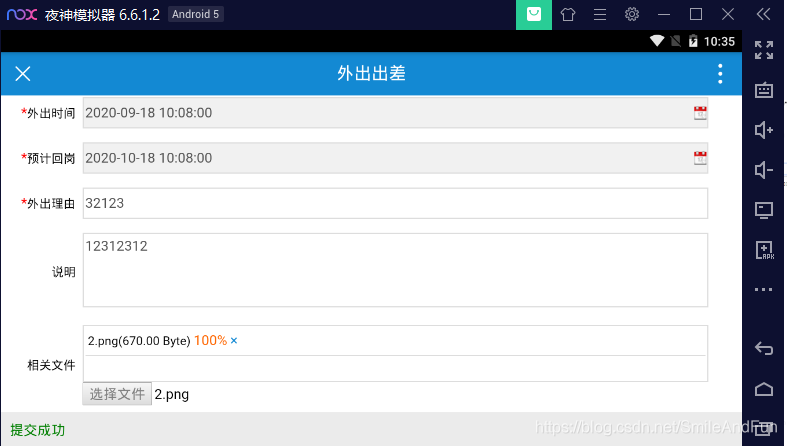Focus the 外出理由 input field
Screen dimensions: 787x446
point(395,203)
